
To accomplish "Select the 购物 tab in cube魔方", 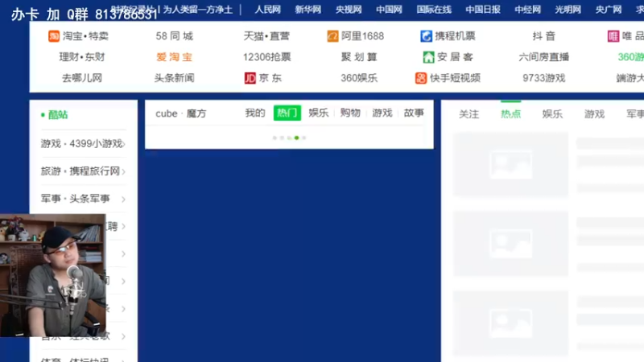I will tap(350, 113).
